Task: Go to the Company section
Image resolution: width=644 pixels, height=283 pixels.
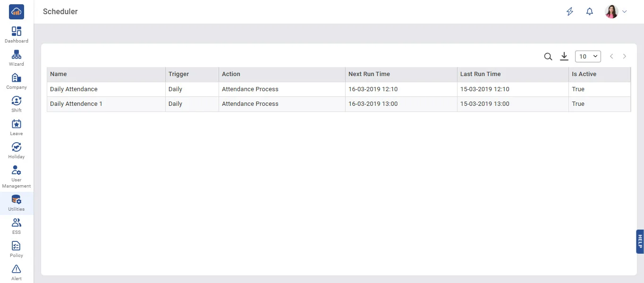Action: click(17, 78)
